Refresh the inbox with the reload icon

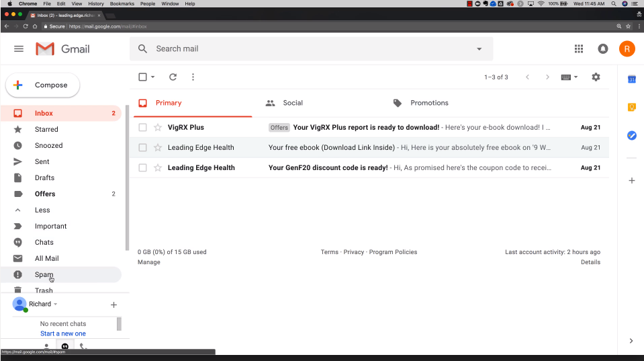tap(173, 77)
